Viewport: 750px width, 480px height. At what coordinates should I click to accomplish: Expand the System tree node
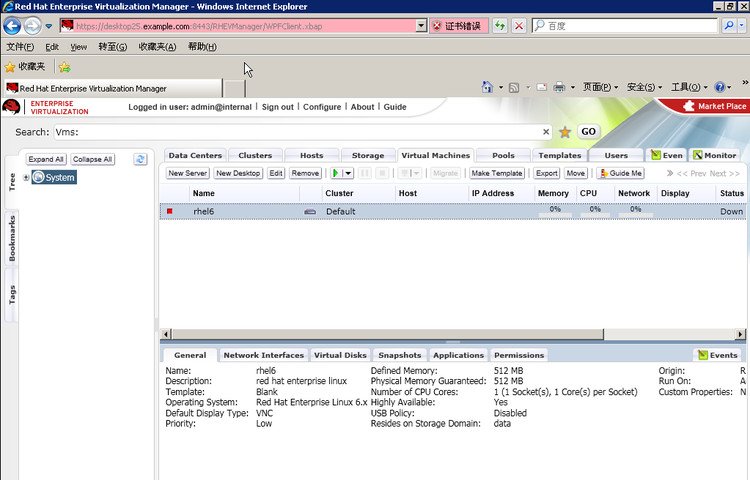pos(26,177)
